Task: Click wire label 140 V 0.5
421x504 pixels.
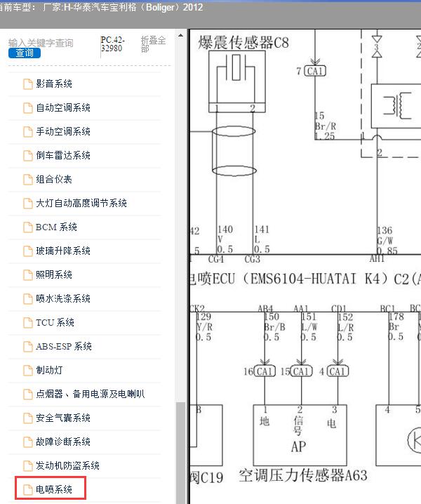Action: 225,239
